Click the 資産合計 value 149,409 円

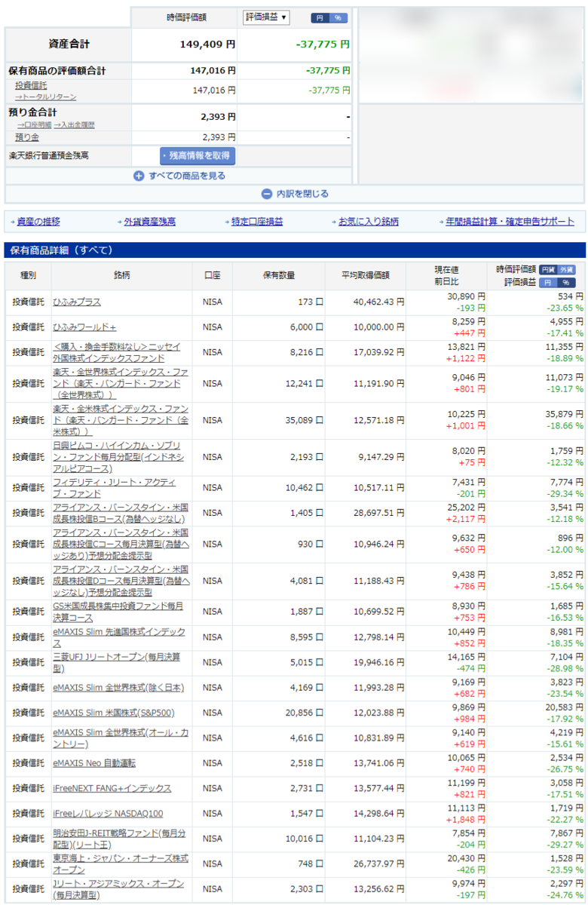tap(207, 44)
